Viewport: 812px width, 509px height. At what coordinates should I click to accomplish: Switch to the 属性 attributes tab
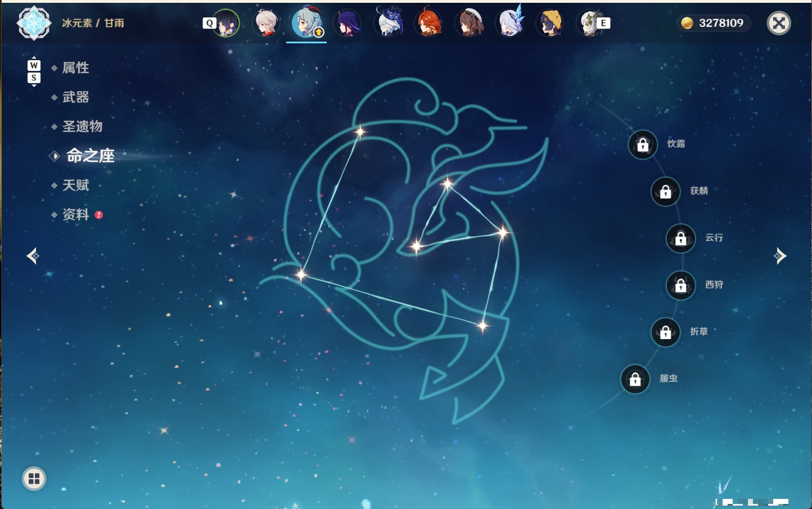75,68
